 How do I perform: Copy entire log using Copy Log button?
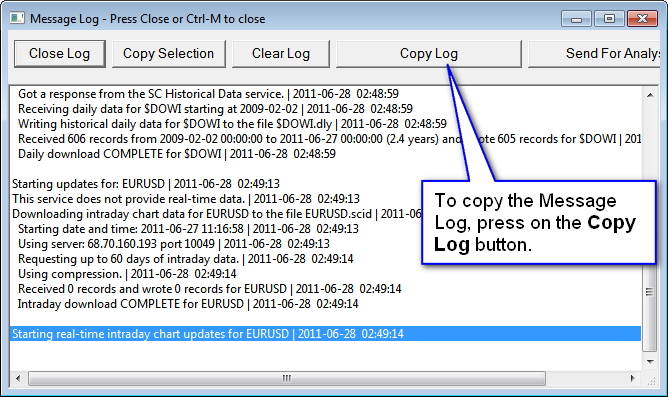point(429,54)
